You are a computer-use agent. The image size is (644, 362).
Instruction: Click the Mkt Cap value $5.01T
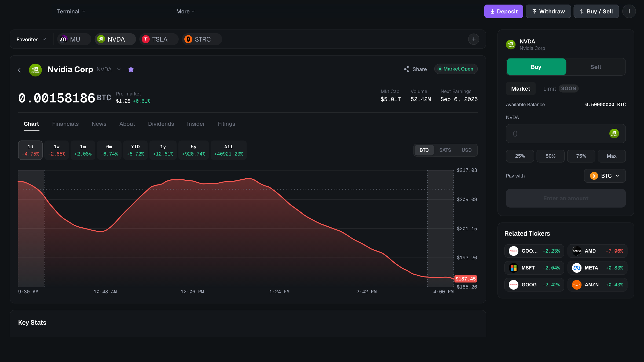[x=391, y=99]
